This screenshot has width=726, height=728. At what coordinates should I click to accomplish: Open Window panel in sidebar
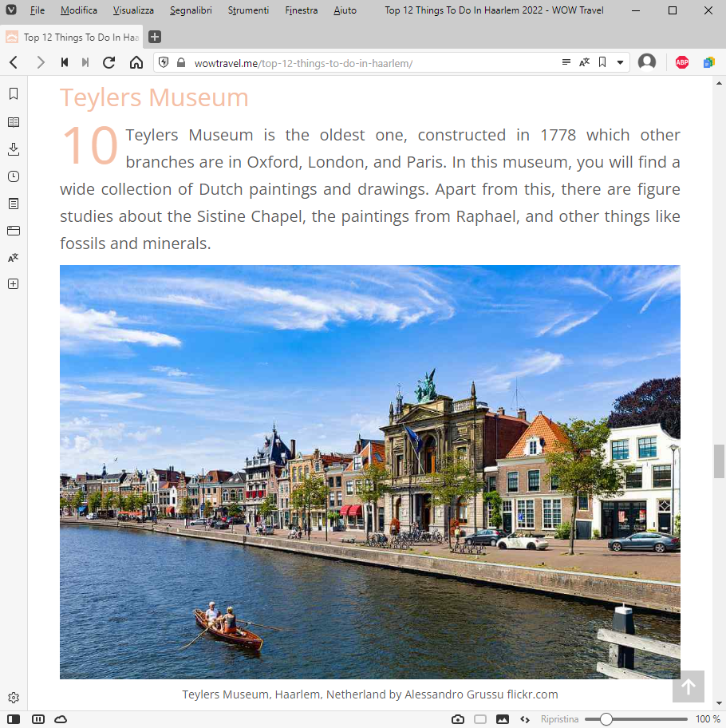click(x=14, y=231)
